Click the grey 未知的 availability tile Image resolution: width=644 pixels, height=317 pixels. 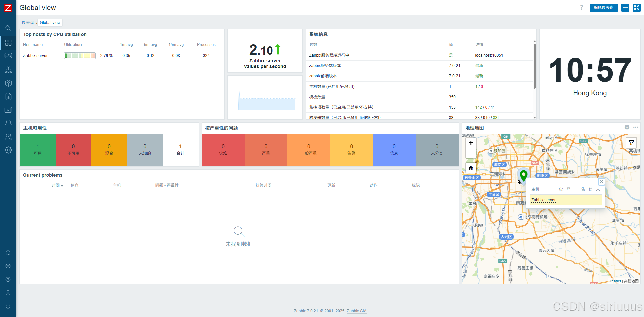coord(145,150)
